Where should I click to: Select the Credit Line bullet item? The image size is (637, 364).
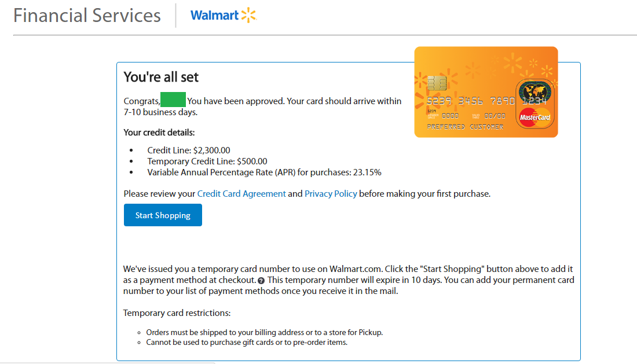(x=189, y=150)
